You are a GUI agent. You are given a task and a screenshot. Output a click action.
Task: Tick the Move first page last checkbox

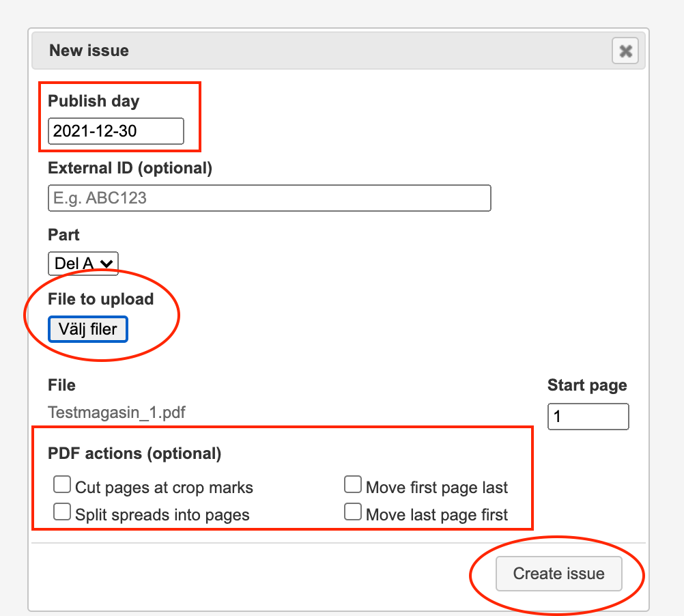tap(352, 486)
